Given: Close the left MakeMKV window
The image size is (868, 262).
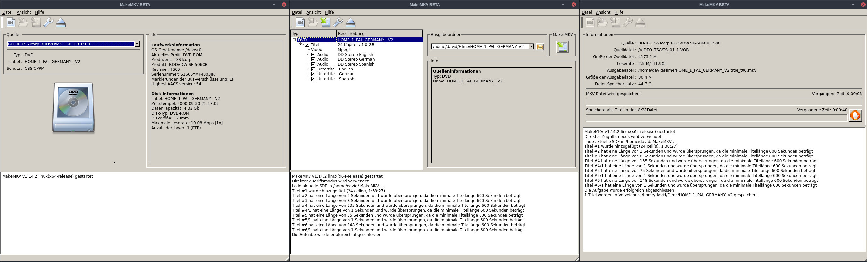Looking at the screenshot, I should (284, 4).
